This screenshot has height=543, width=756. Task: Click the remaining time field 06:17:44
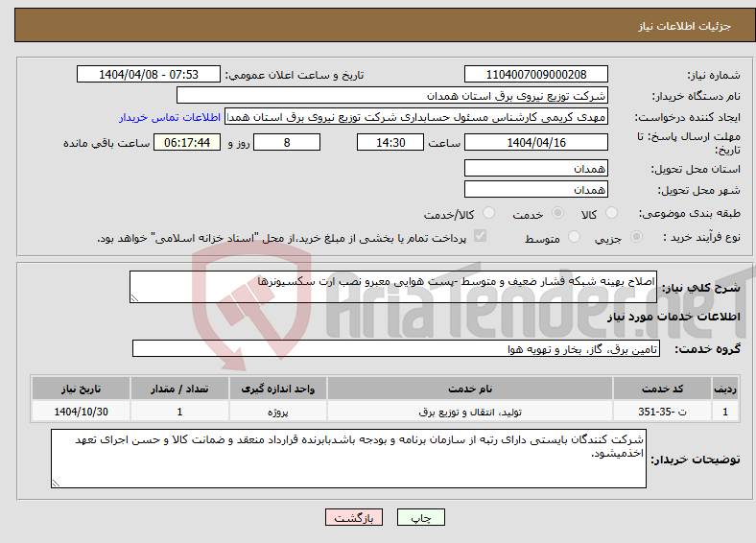click(x=187, y=142)
